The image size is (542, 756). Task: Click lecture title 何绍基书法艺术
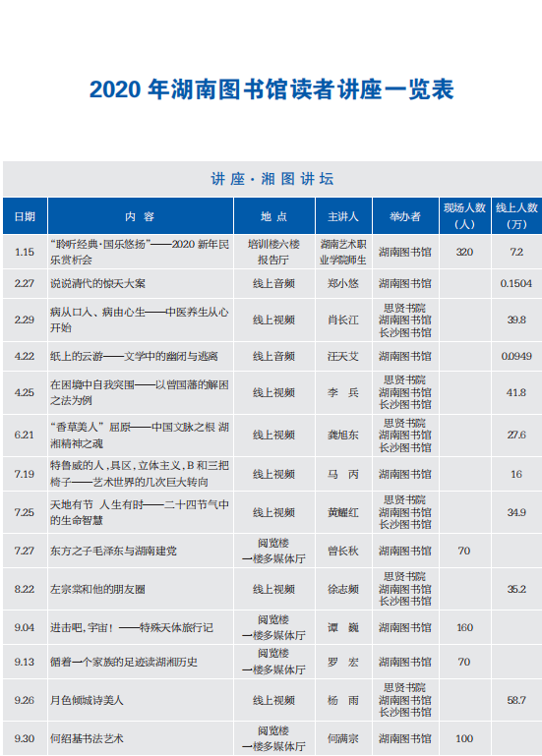pos(87,738)
